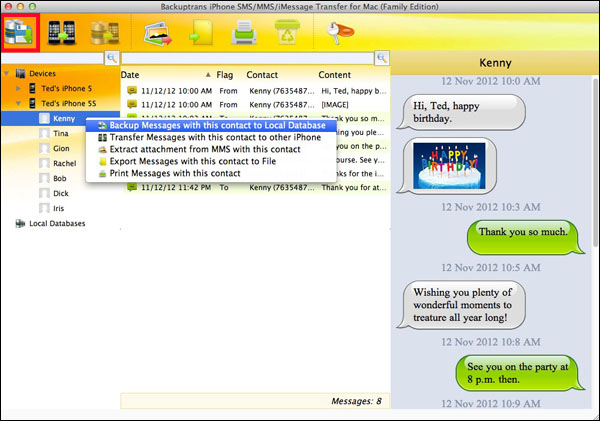
Task: Click the Ted's iPhone 5S device icon
Action: pos(33,103)
